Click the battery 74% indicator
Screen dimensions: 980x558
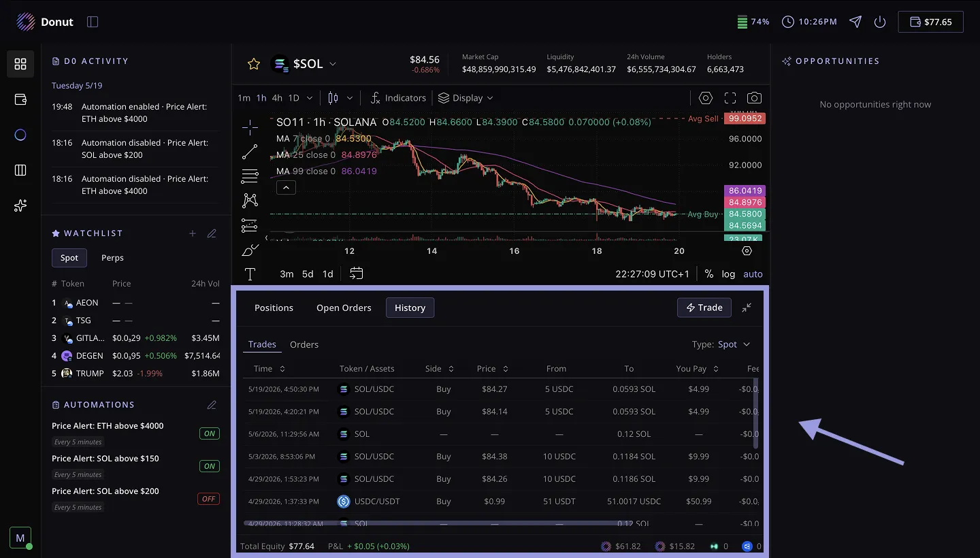click(x=753, y=22)
